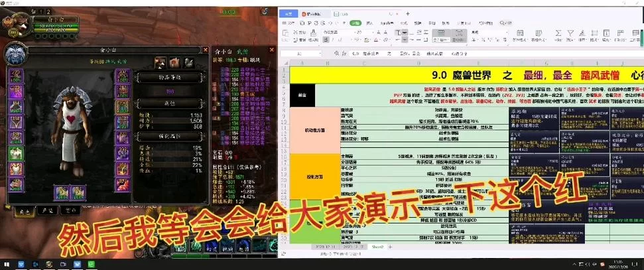Select the green-bordered shirt equipment slot
The height and width of the screenshot is (270, 644).
[x=16, y=154]
